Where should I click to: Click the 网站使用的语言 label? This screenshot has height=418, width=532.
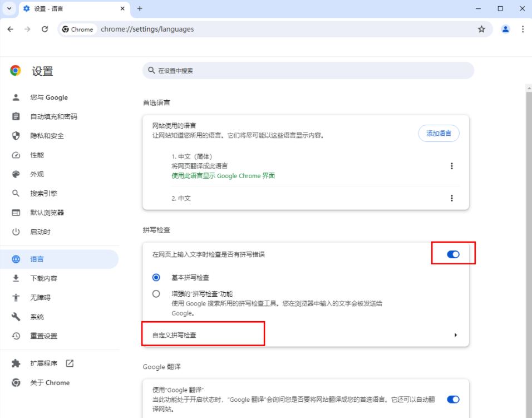coord(174,126)
